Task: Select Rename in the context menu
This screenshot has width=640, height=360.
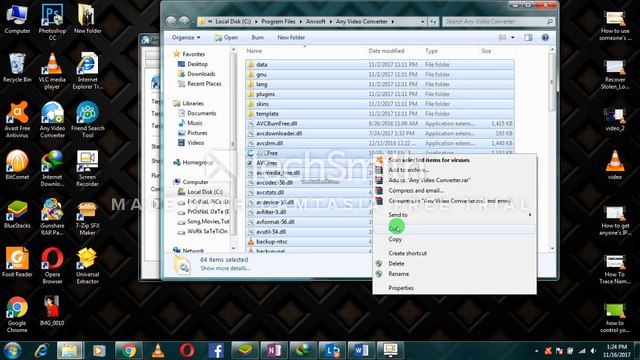Action: (454, 274)
